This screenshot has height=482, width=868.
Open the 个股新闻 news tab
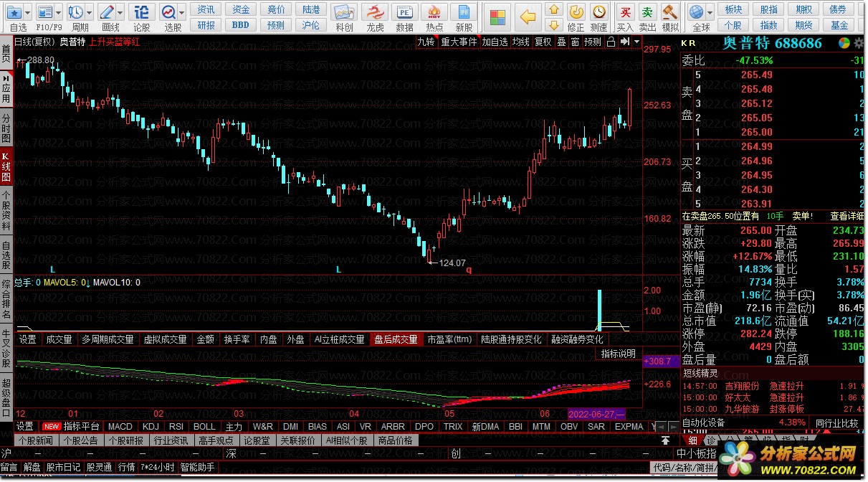35,440
